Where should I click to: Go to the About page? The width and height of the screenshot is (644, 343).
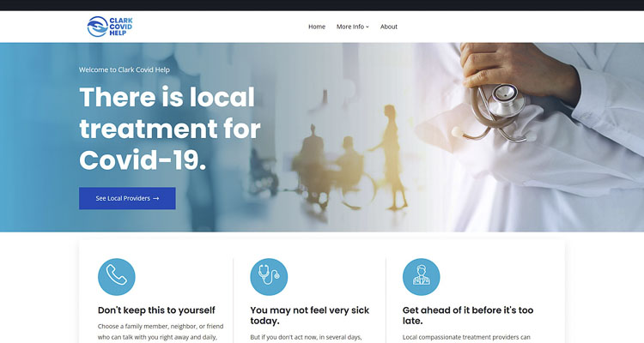point(388,27)
